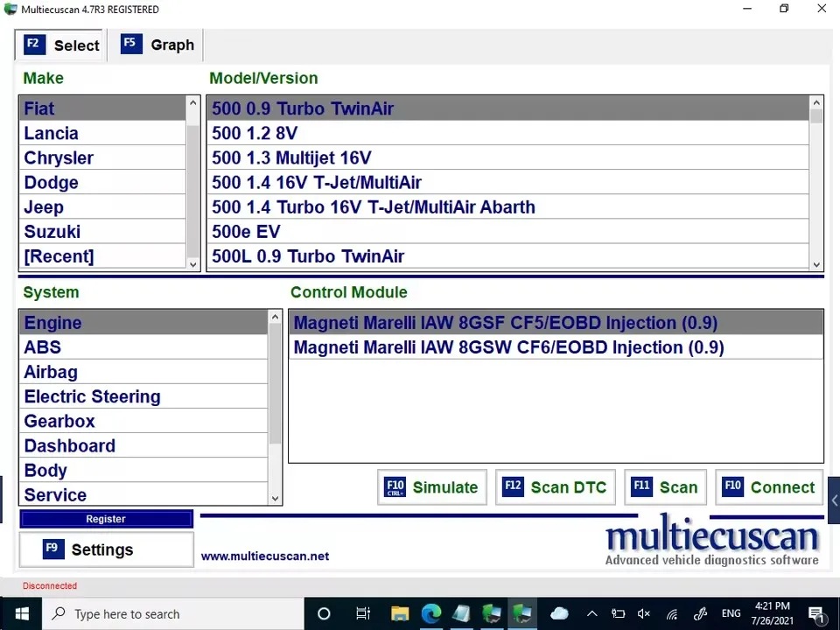The height and width of the screenshot is (630, 840).
Task: Select the ABS system
Action: coord(42,347)
